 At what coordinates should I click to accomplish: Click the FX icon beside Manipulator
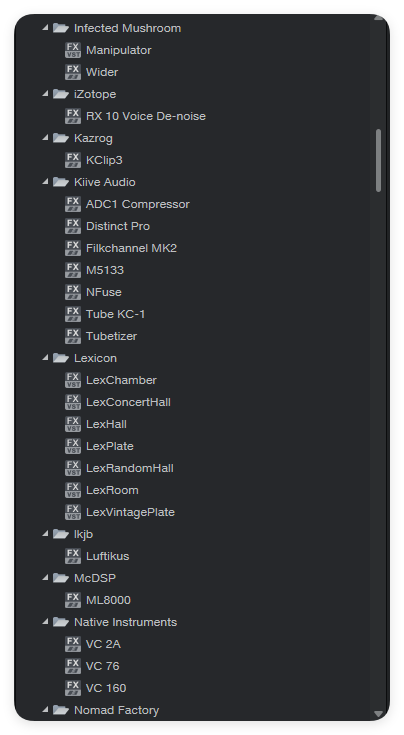coord(73,50)
